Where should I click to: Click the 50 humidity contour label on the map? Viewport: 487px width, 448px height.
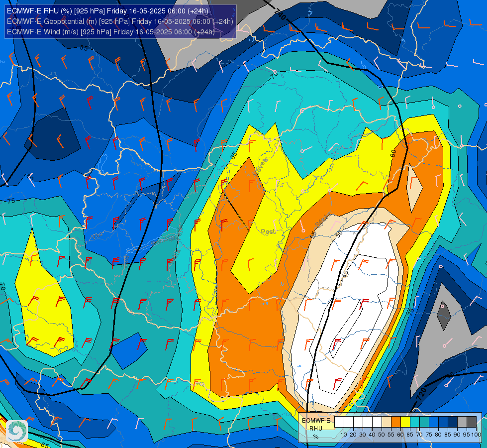339,234
